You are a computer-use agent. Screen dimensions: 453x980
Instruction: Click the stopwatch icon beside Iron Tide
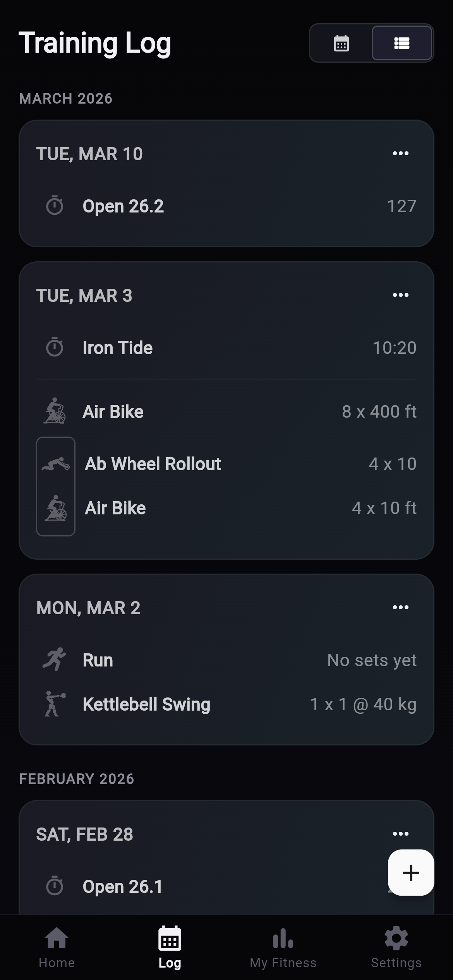pyautogui.click(x=55, y=347)
